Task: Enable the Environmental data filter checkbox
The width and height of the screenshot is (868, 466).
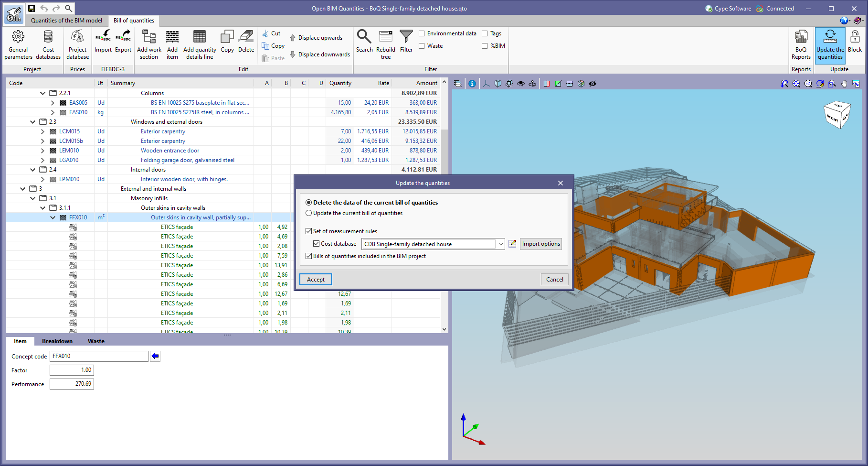Action: [x=422, y=33]
